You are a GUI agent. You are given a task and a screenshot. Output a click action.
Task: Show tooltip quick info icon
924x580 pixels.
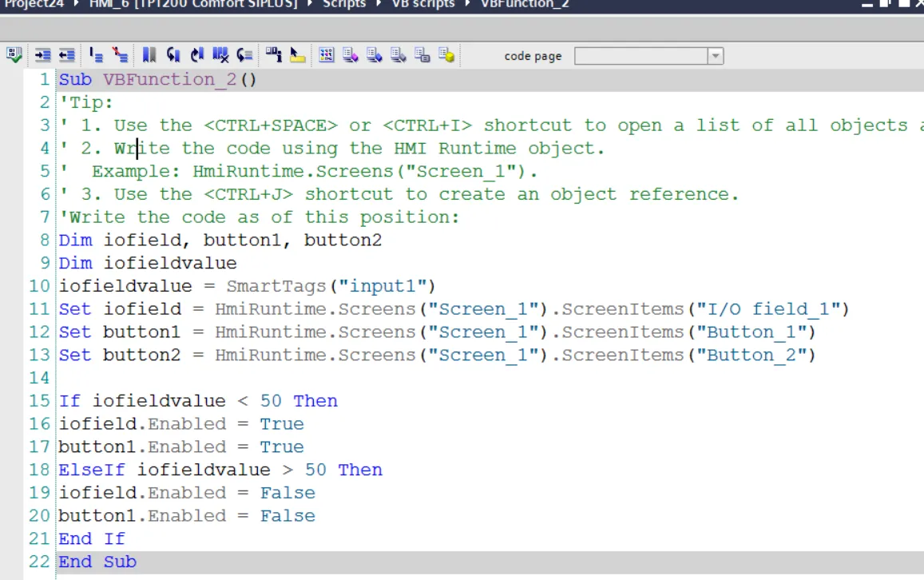[298, 55]
